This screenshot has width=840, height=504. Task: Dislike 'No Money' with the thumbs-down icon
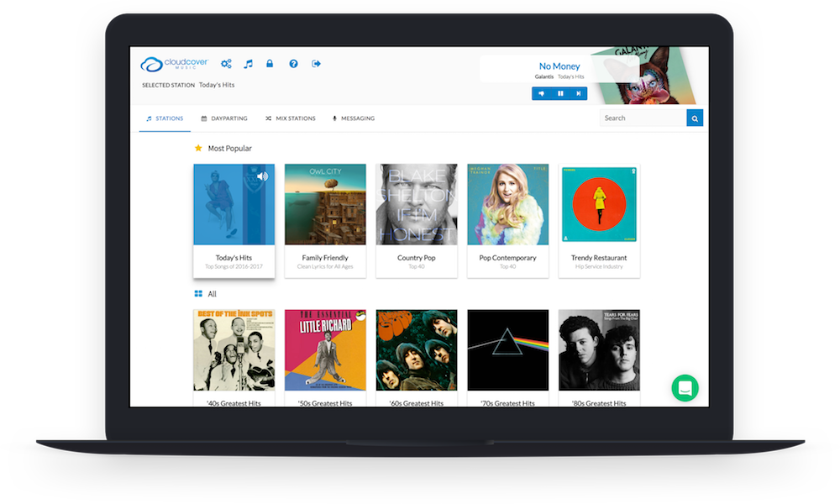[540, 93]
